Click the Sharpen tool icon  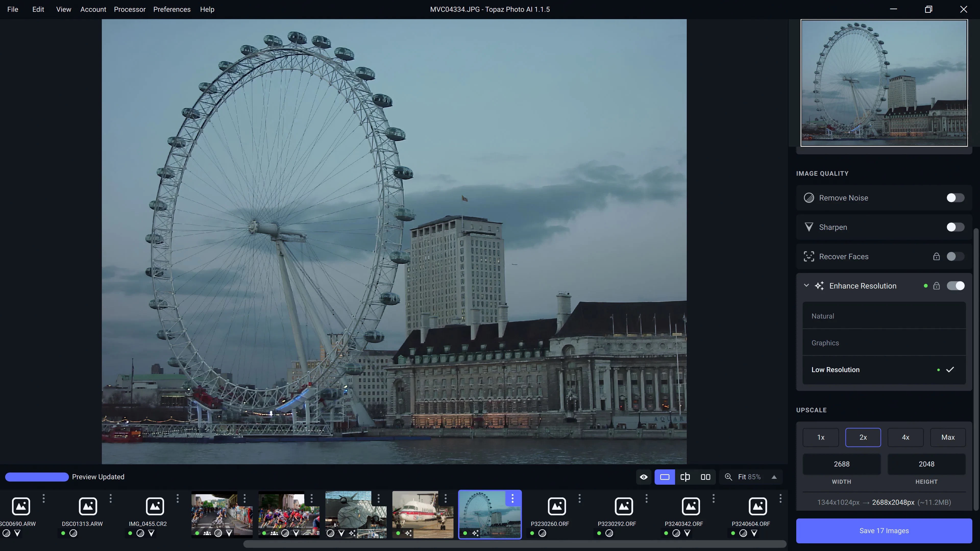808,227
